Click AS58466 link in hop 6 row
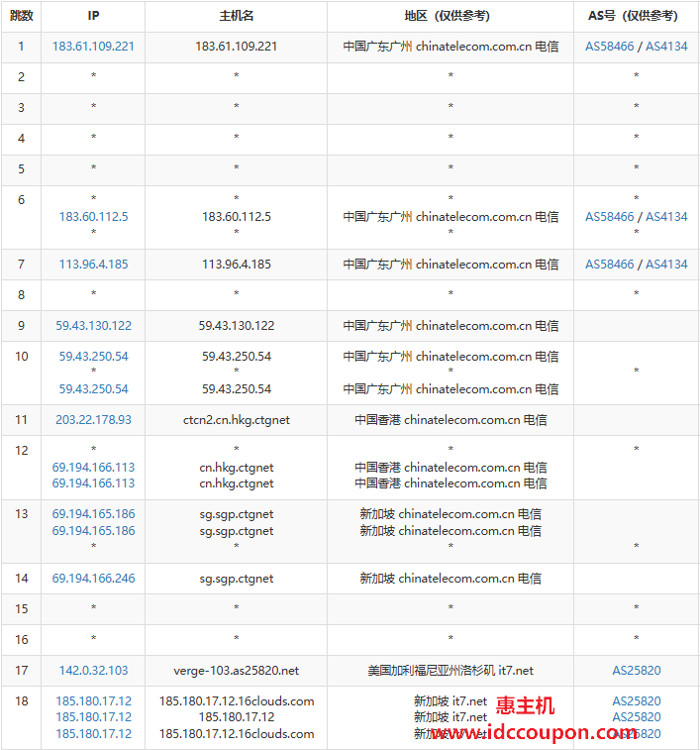Image resolution: width=700 pixels, height=750 pixels. pos(609,217)
